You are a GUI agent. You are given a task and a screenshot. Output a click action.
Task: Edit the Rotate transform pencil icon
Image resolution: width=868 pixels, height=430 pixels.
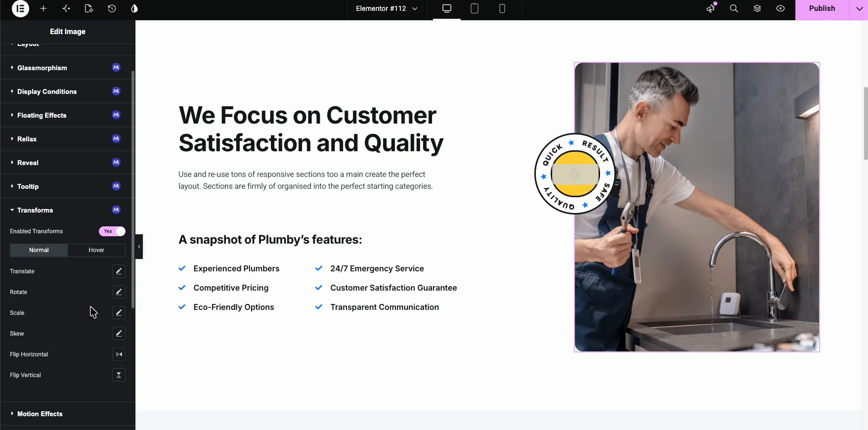(x=119, y=292)
